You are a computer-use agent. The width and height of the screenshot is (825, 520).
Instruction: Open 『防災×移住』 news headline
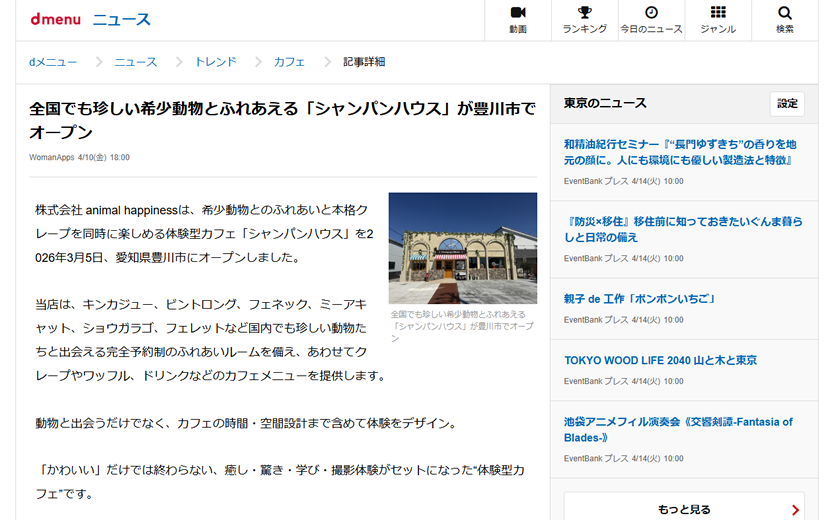point(680,229)
